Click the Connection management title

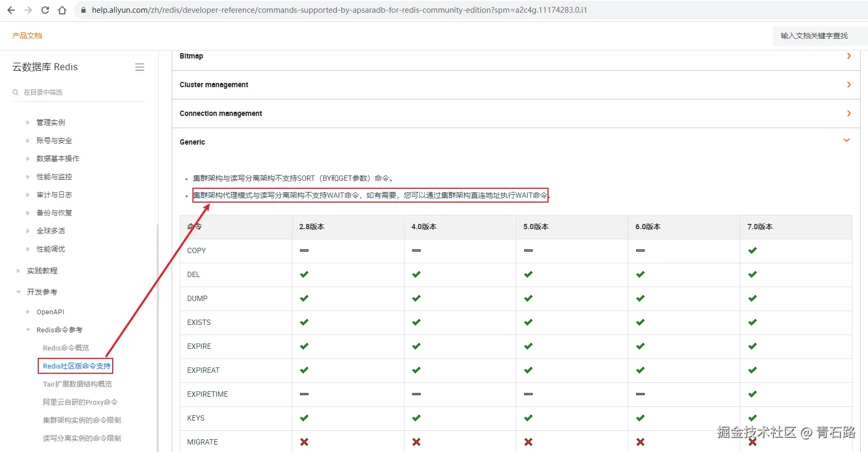point(221,113)
